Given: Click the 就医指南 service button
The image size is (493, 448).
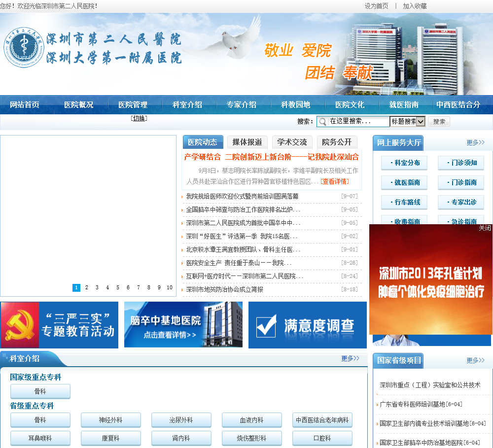Looking at the screenshot, I should (x=404, y=183).
